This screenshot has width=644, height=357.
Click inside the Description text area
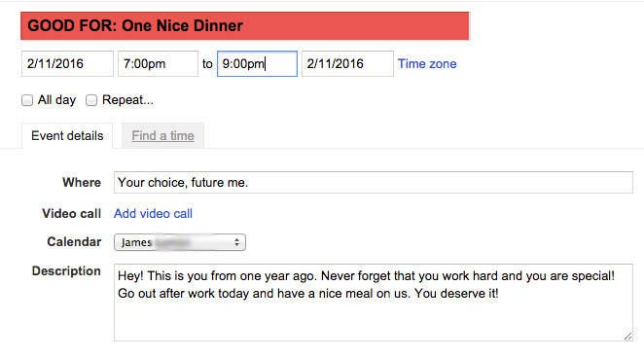click(x=374, y=303)
